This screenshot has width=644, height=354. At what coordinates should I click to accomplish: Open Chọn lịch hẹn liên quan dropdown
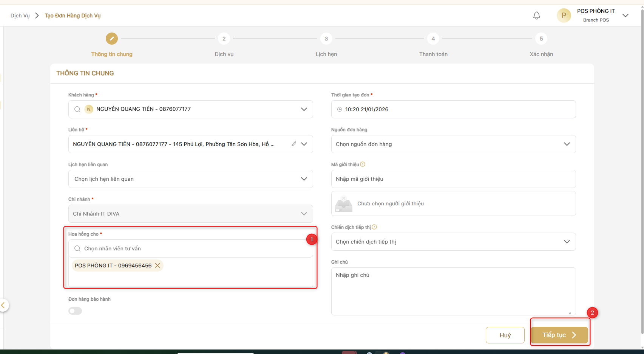click(304, 179)
